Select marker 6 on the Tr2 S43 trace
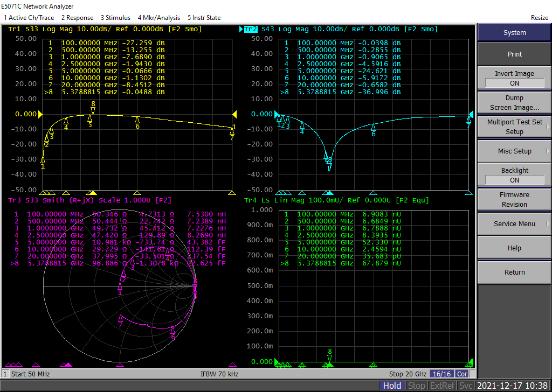This screenshot has height=392, width=552. (373, 127)
